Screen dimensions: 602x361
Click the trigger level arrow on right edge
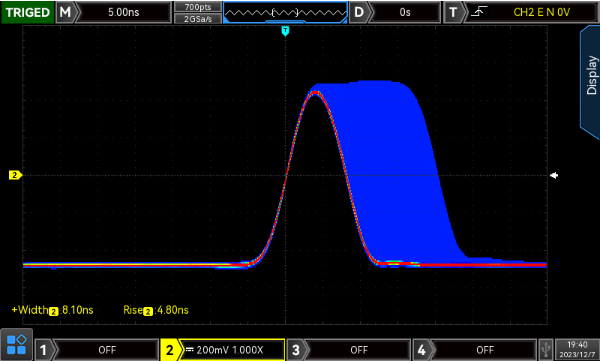coord(554,176)
